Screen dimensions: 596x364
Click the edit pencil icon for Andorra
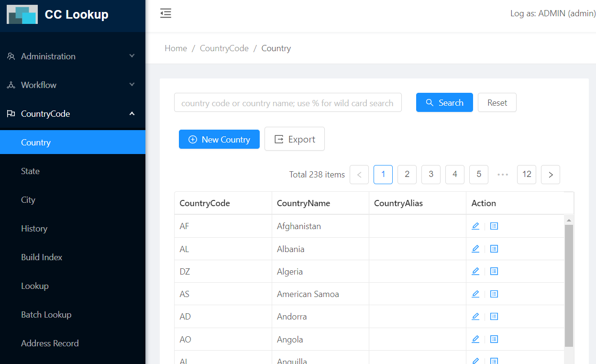[x=475, y=316]
